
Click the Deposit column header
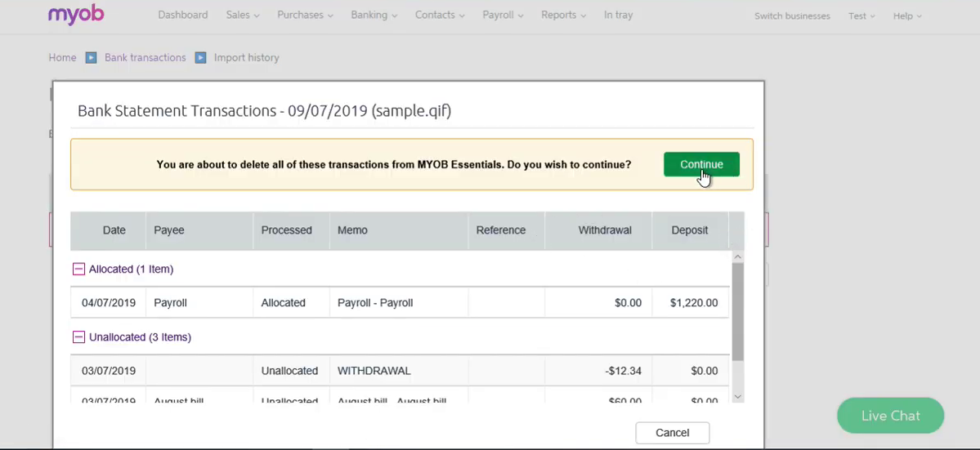click(x=689, y=230)
